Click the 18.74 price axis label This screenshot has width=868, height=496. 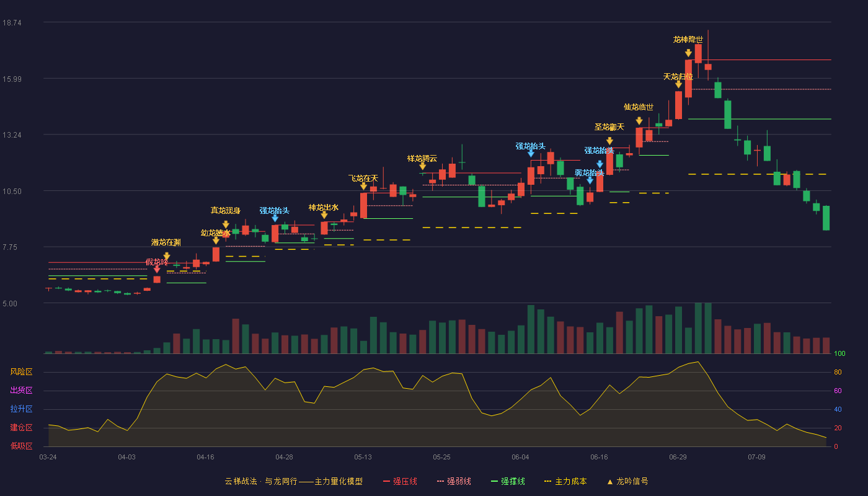click(12, 22)
